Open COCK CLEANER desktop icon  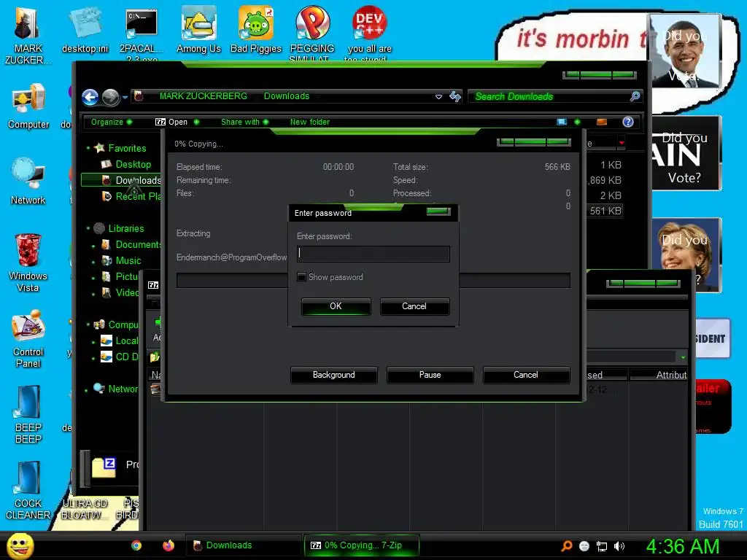pyautogui.click(x=28, y=491)
